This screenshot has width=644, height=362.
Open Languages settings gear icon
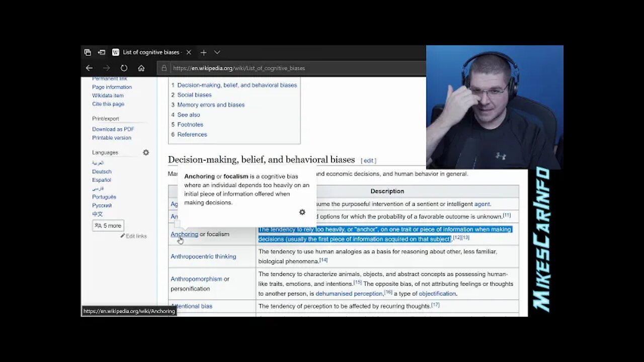[x=146, y=152]
